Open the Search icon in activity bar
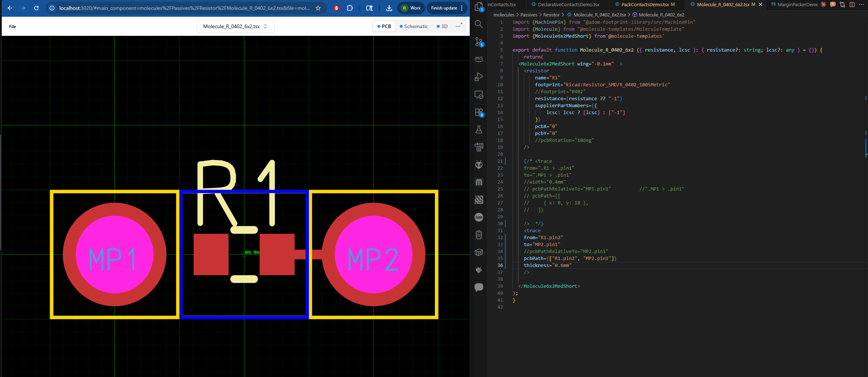The image size is (868, 377). [x=479, y=24]
